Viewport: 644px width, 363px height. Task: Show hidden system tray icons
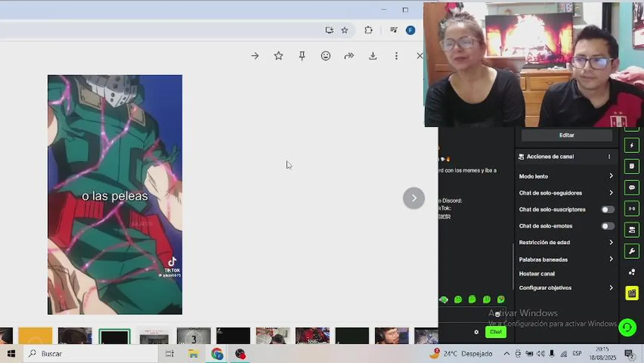(x=506, y=354)
